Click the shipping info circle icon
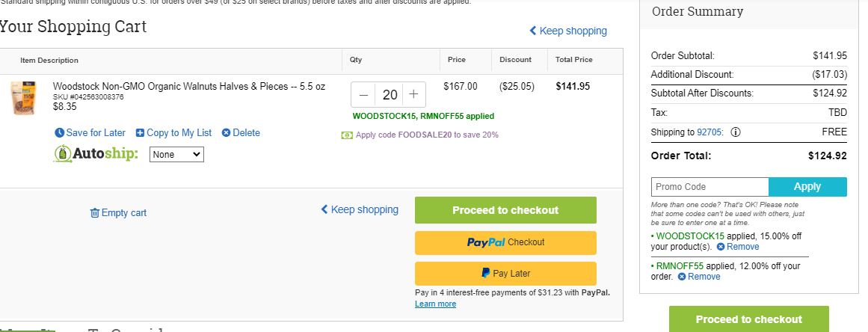Image resolution: width=868 pixels, height=332 pixels. click(736, 132)
